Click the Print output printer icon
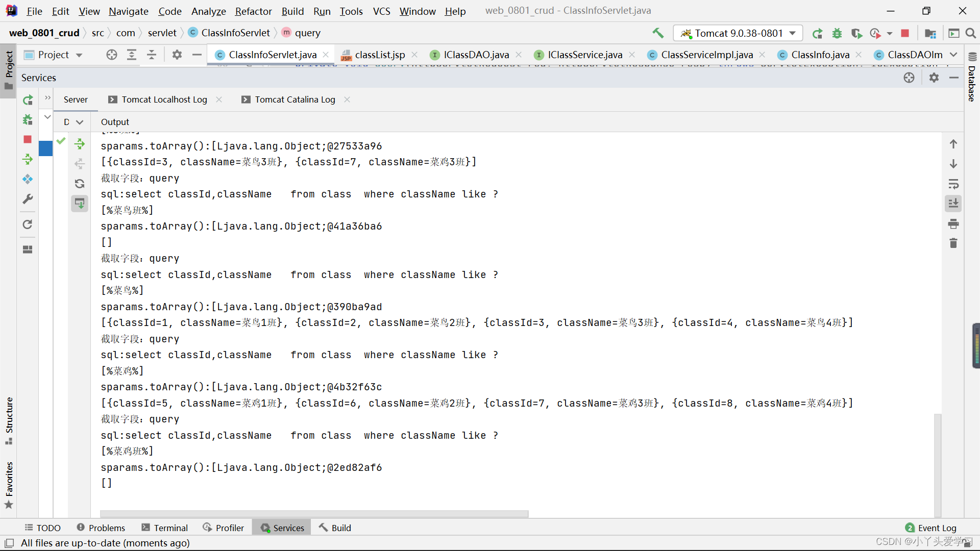The width and height of the screenshot is (980, 551). (x=953, y=223)
